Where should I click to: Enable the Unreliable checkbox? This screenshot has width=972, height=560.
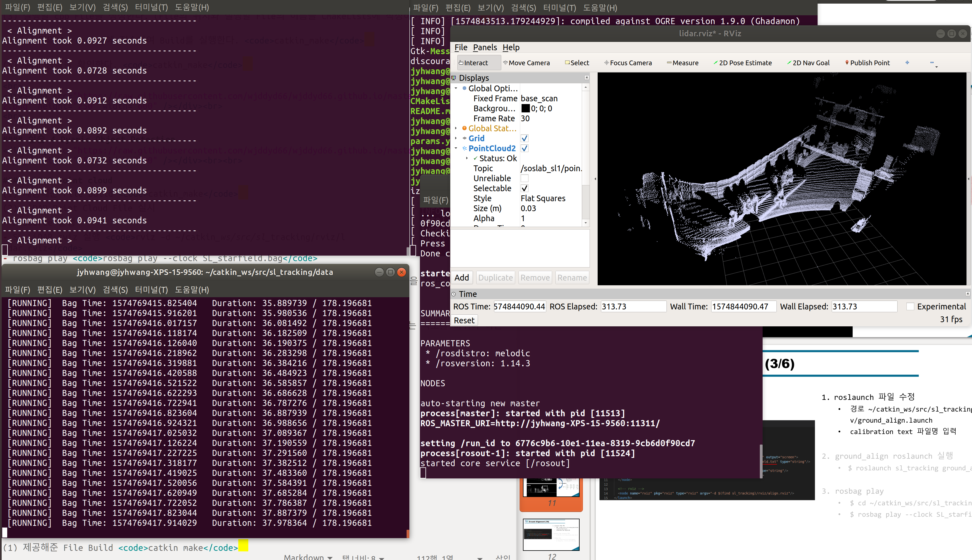click(524, 178)
